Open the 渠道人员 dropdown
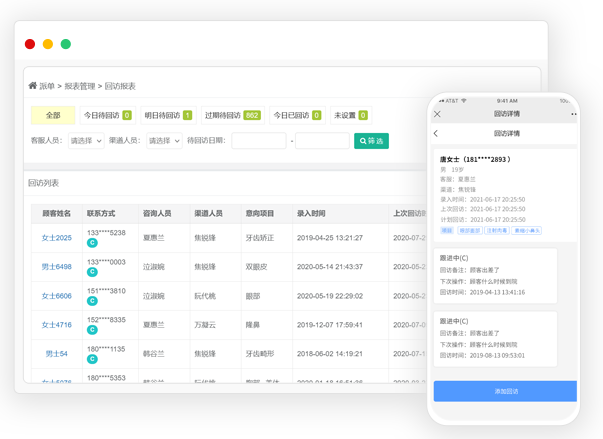The width and height of the screenshot is (603, 439). pos(164,141)
